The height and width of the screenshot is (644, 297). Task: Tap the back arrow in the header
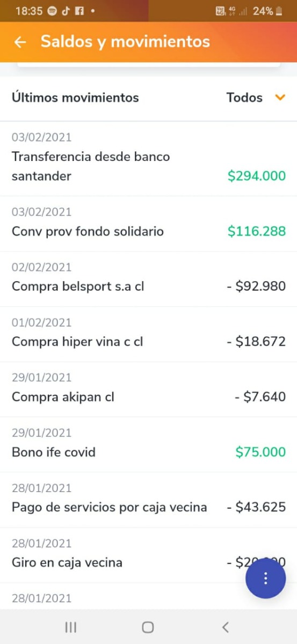coord(20,42)
